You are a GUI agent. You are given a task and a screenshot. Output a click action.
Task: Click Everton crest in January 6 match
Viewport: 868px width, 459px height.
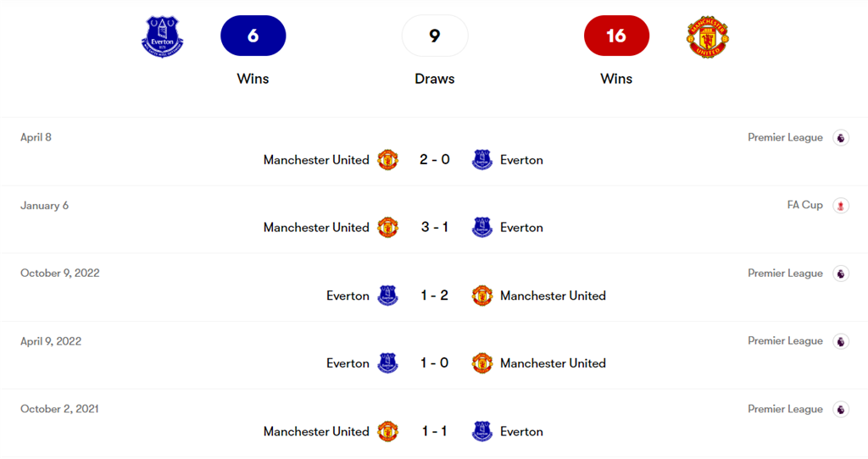click(482, 228)
